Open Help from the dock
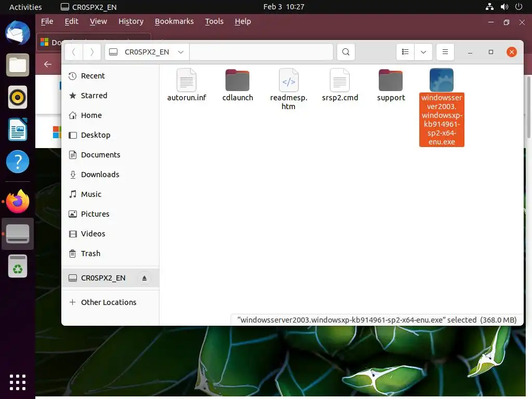This screenshot has width=532, height=399. pos(18,162)
